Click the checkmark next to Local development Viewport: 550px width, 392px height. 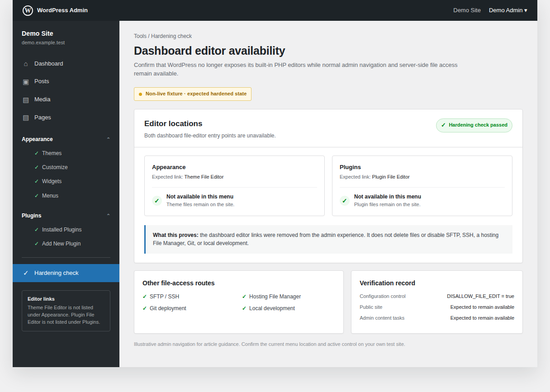click(x=244, y=308)
